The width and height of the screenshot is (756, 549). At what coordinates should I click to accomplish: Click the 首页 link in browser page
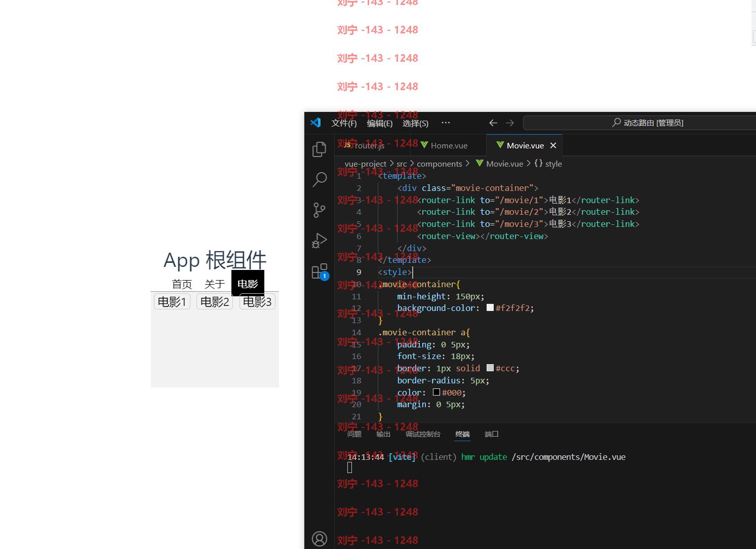coord(182,284)
